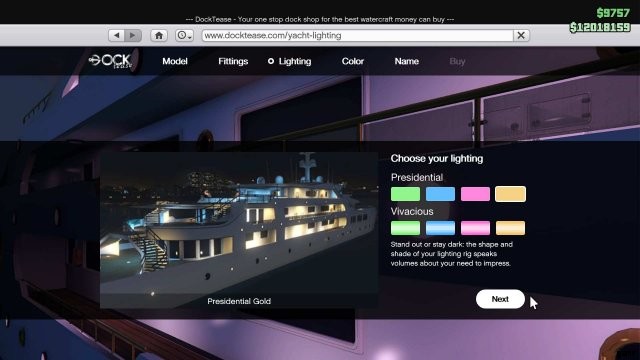
Task: Click the yacht preview image
Action: pos(239,230)
